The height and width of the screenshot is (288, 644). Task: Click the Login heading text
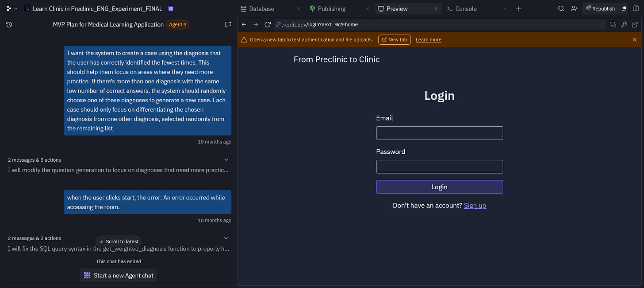(x=439, y=95)
